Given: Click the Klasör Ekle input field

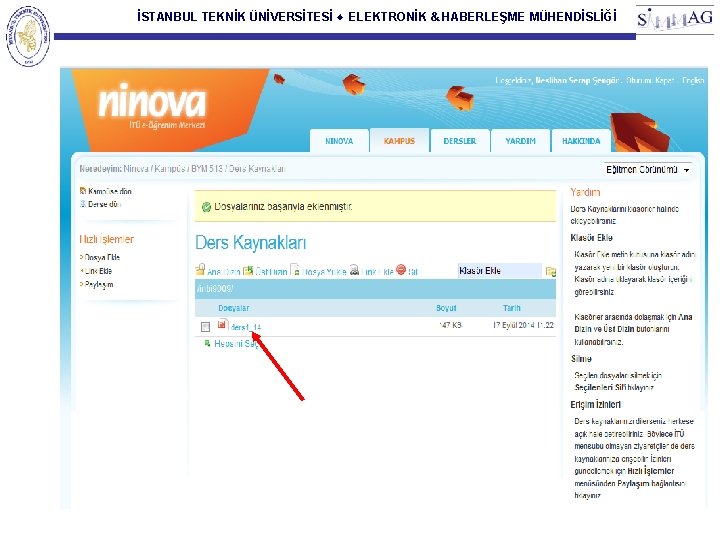Looking at the screenshot, I should 500,270.
